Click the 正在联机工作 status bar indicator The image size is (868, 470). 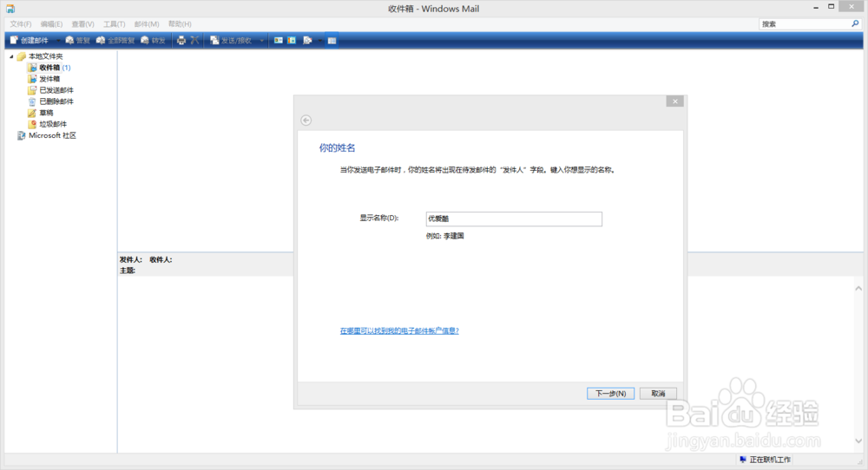pos(765,460)
